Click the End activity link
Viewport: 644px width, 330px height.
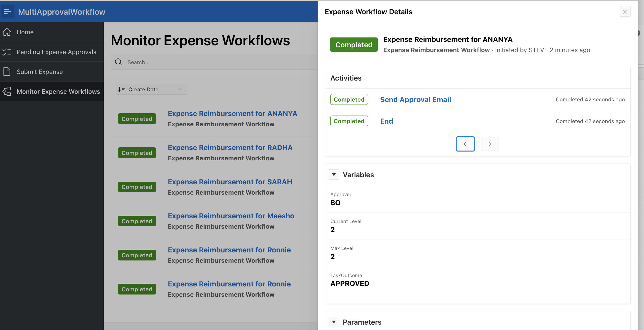tap(387, 121)
